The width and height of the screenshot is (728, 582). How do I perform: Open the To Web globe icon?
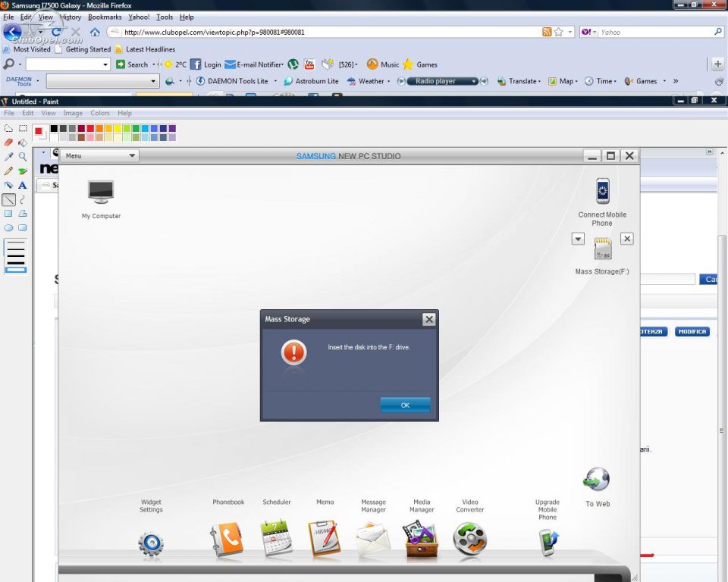click(597, 479)
